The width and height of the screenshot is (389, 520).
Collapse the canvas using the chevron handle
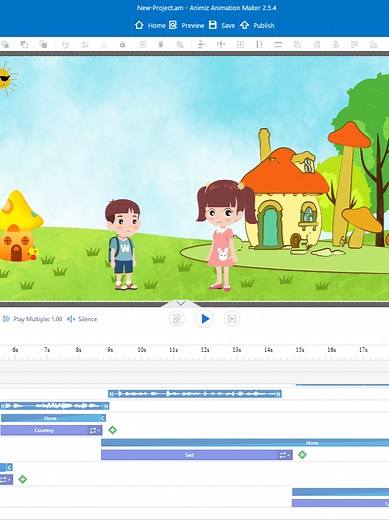tap(180, 303)
